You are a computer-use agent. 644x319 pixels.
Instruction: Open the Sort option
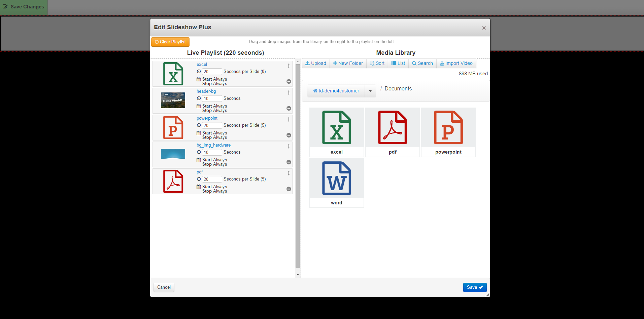click(377, 63)
